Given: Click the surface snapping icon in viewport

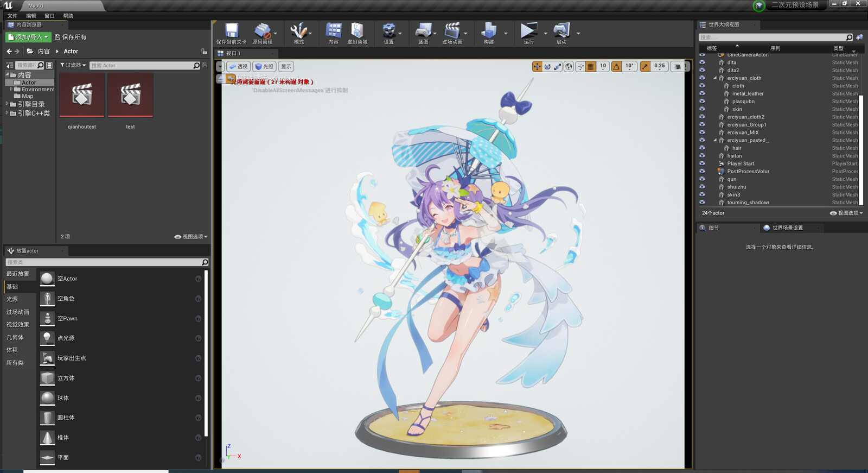Looking at the screenshot, I should 580,66.
